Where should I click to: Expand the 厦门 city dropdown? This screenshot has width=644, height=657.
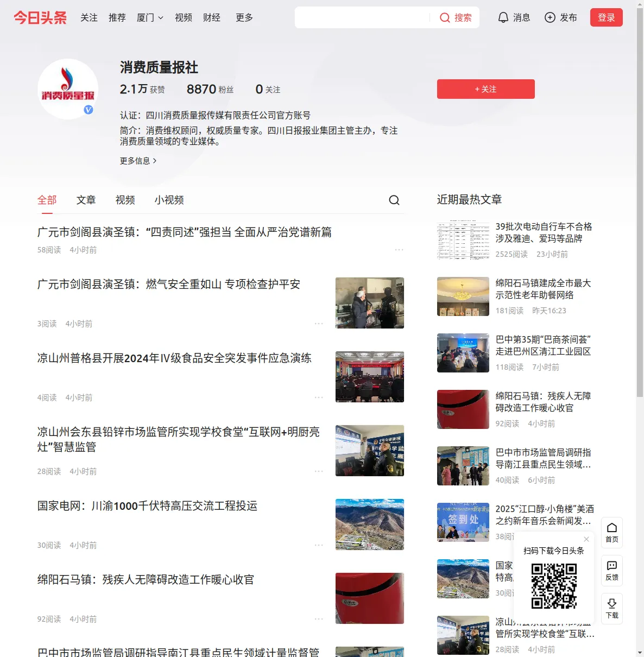coord(150,17)
